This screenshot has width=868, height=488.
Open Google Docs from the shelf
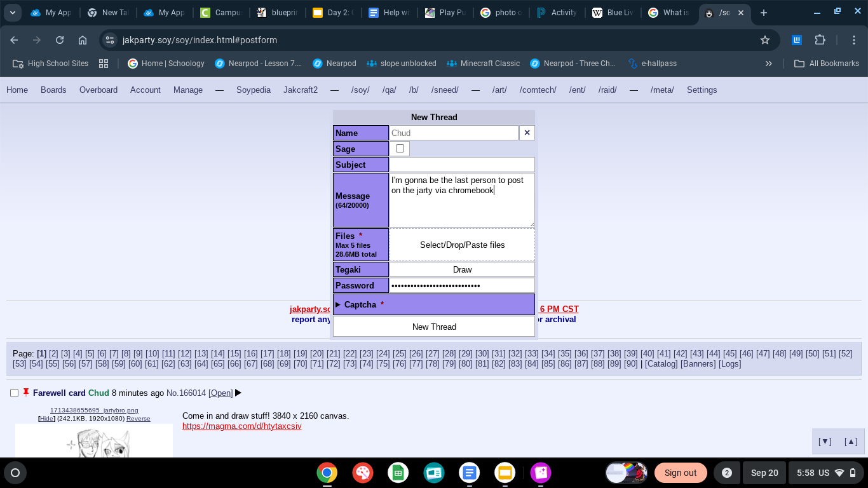(x=470, y=473)
